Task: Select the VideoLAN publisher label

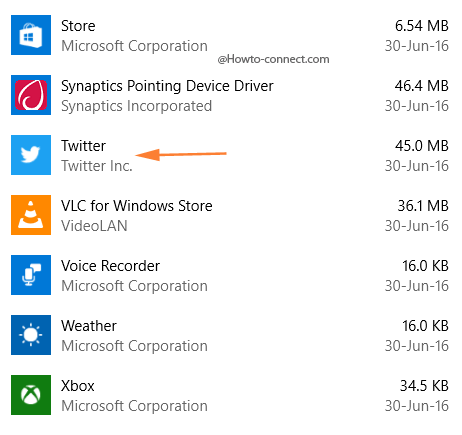Action: pyautogui.click(x=94, y=226)
